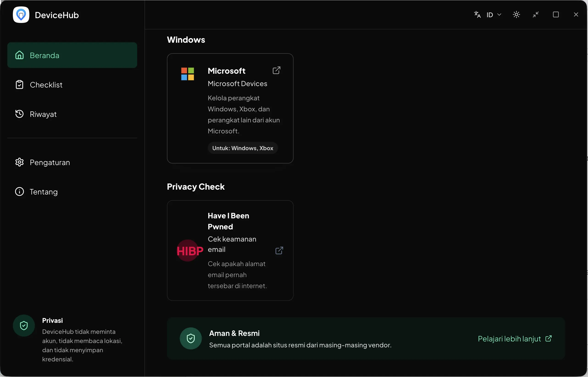Click the HIBP logo icon
588x377 pixels.
[190, 251]
